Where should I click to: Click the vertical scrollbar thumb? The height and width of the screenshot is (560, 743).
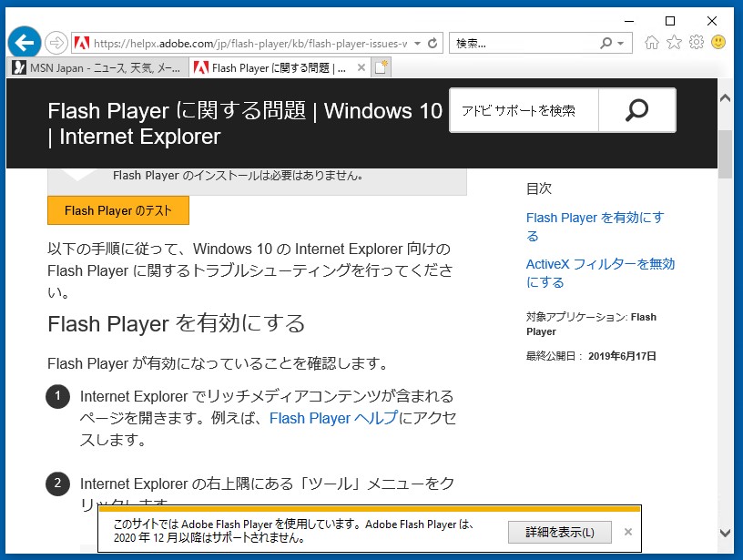[x=725, y=154]
